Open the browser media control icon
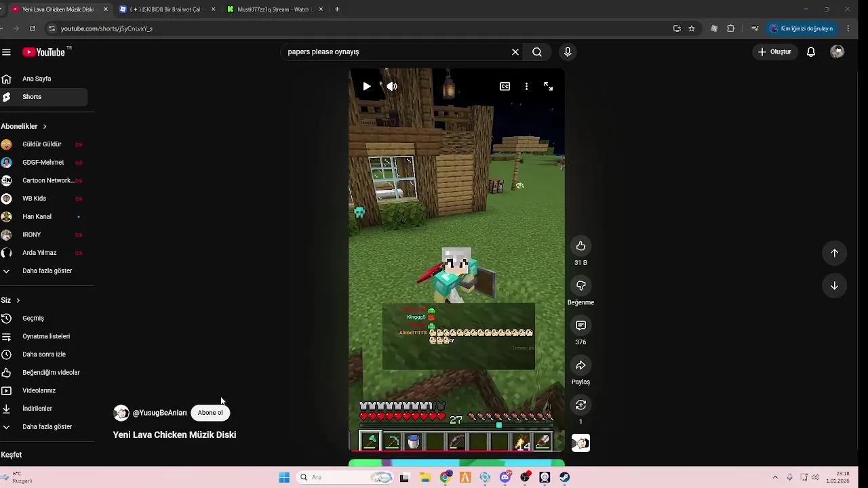 [754, 28]
